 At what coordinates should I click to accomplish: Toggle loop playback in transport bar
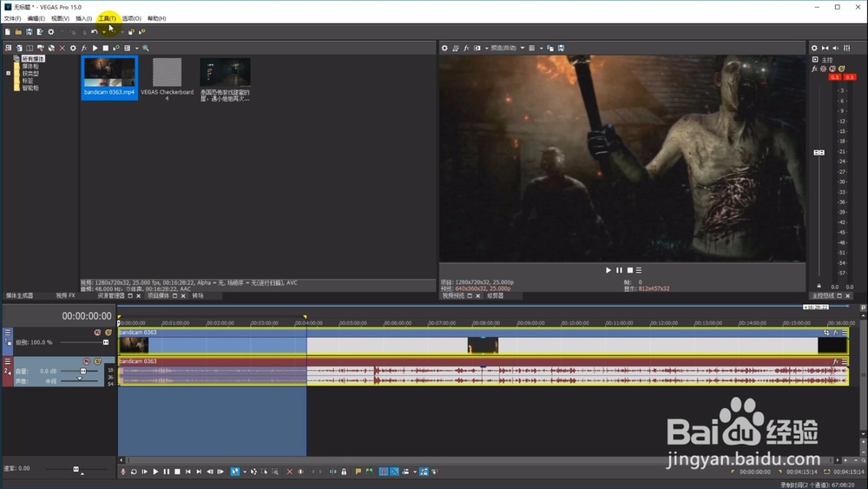[x=134, y=472]
